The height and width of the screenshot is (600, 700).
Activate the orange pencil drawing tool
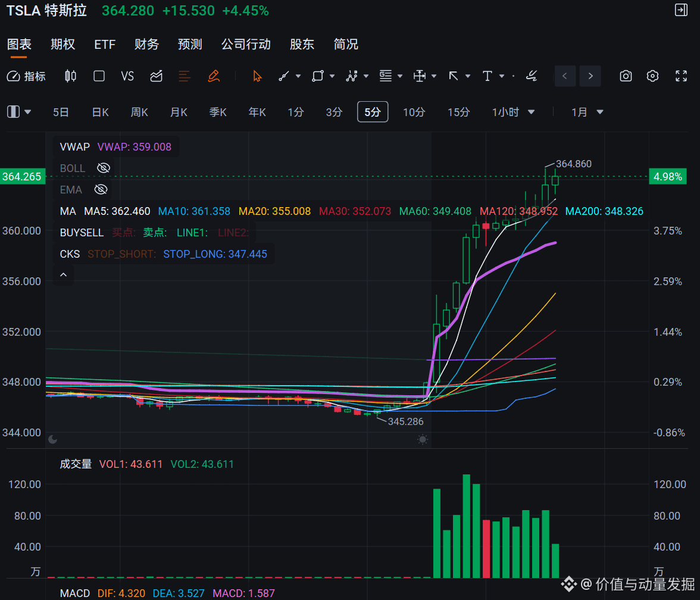pyautogui.click(x=214, y=76)
